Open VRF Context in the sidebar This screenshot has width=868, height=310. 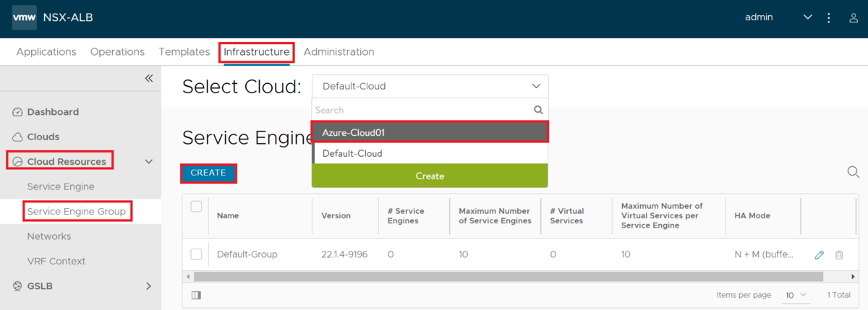coord(56,261)
